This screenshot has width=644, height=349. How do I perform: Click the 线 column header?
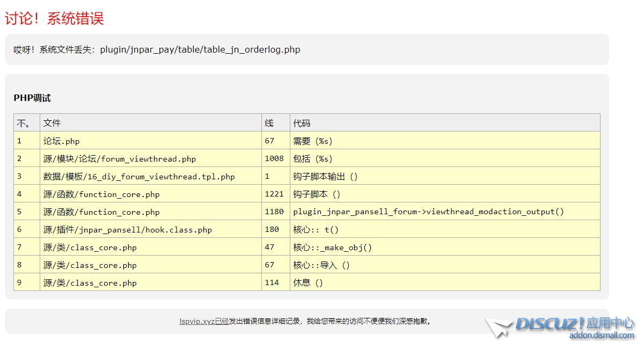(269, 123)
